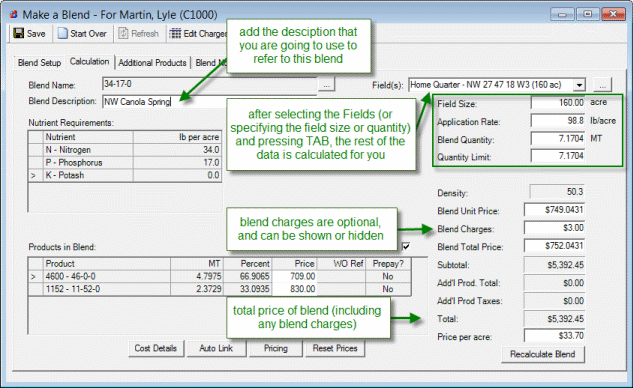
Task: Click the 17.0 phosphorus lb per acre cell
Action: (x=177, y=162)
